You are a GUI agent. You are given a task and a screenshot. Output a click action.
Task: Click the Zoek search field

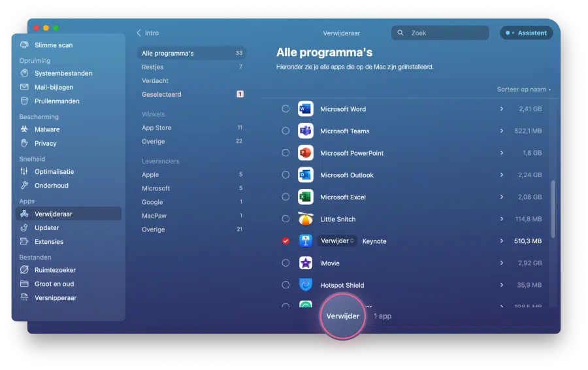click(x=440, y=33)
